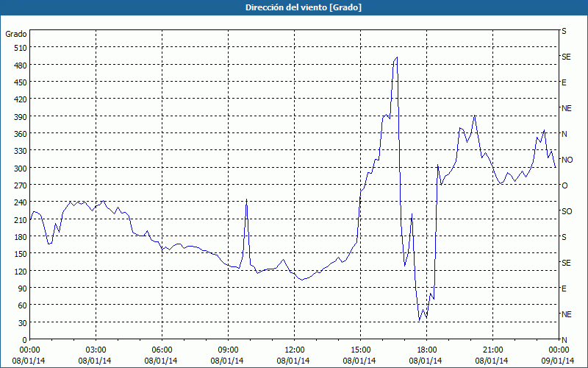Select the 'N' compass label at 0 degrees
588x368 pixels.
(x=564, y=340)
